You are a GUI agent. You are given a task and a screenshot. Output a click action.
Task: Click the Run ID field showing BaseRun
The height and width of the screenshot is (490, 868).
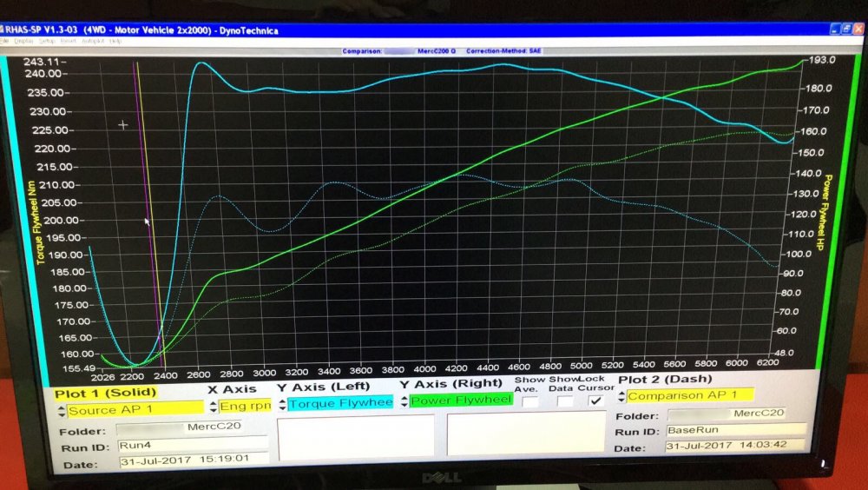click(x=736, y=429)
